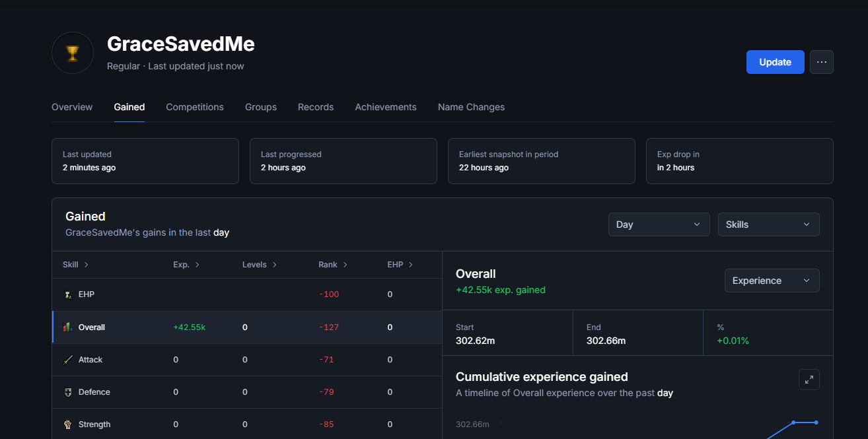Click the Defence shield icon
The width and height of the screenshot is (868, 439).
click(x=67, y=392)
